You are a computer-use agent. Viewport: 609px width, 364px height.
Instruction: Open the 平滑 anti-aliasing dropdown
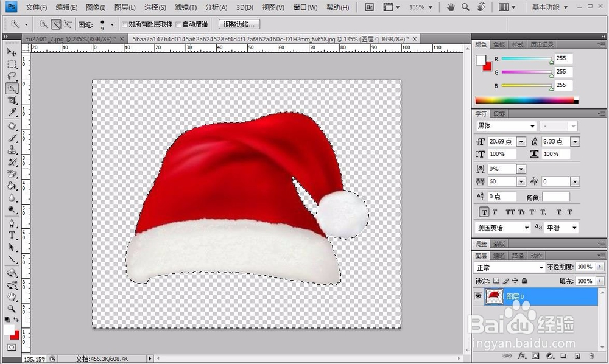[574, 228]
